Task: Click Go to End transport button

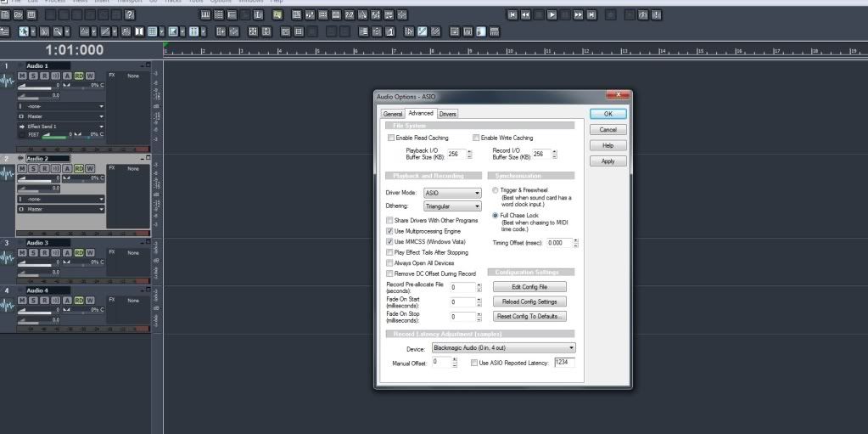Action: [x=591, y=14]
